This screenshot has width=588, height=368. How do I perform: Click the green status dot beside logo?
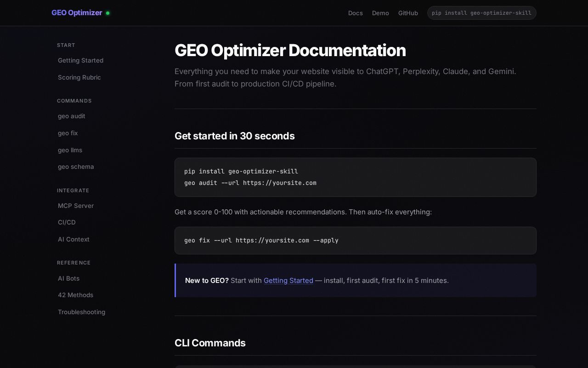point(108,13)
